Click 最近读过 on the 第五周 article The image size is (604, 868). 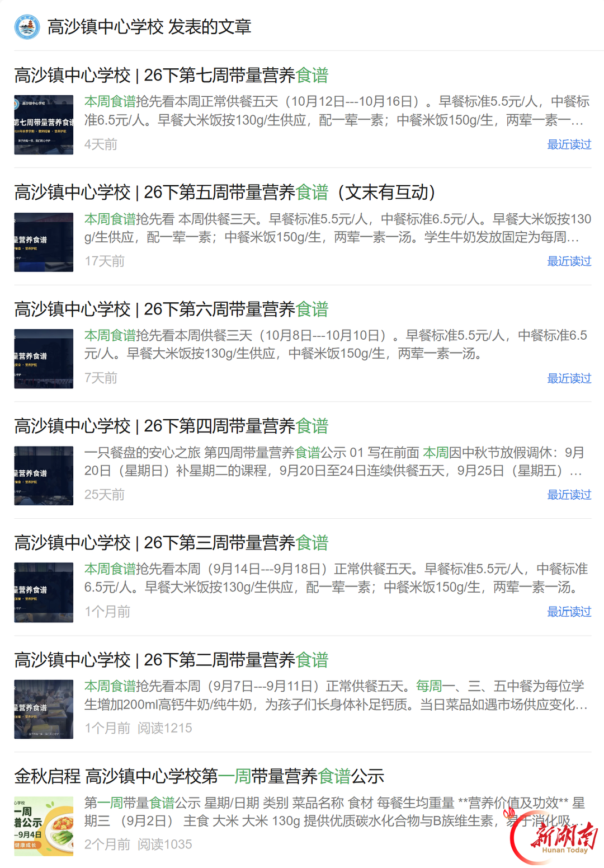coord(569,261)
